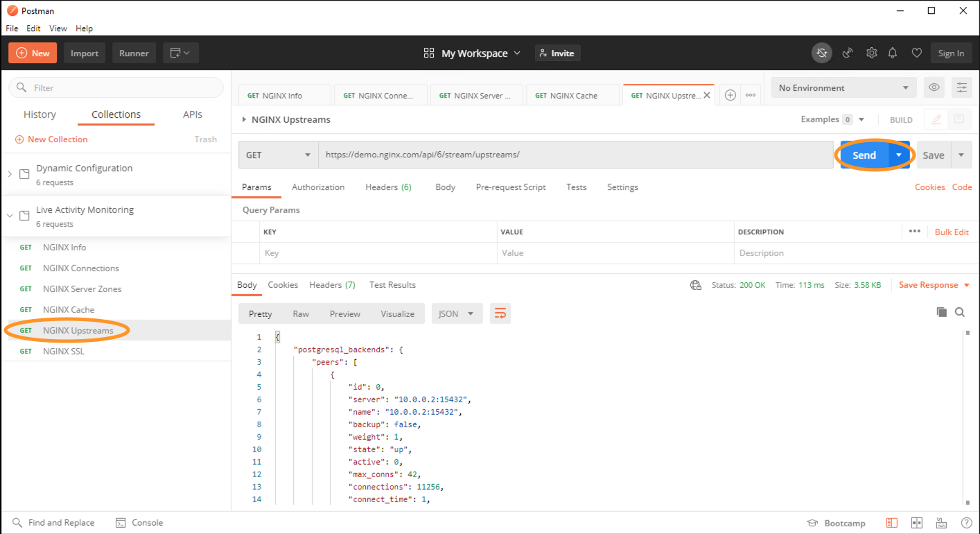Image resolution: width=980 pixels, height=534 pixels.
Task: Click the Key cell in Query Params
Action: tap(378, 253)
